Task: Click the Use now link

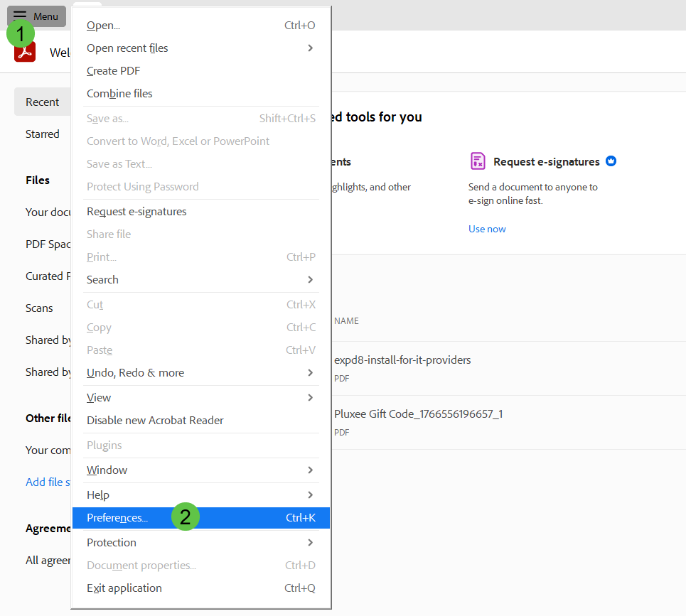Action: pyautogui.click(x=487, y=229)
